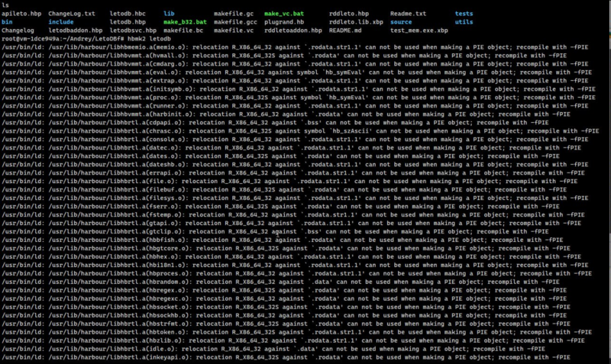This screenshot has width=611, height=364.
Task: Click the libhbrtl.a(hbhex.o) error line
Action: coord(291,257)
